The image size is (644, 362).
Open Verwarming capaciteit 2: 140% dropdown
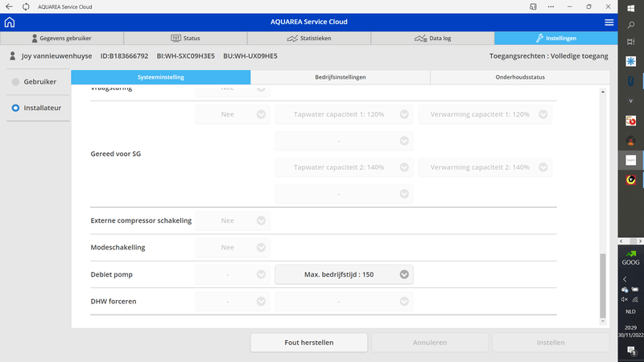[x=485, y=167]
